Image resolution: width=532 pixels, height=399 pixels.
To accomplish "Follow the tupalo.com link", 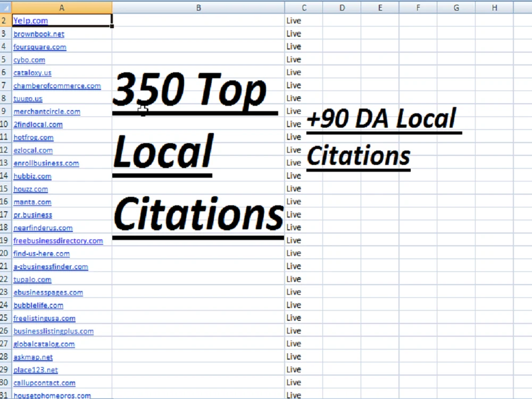I will [32, 280].
